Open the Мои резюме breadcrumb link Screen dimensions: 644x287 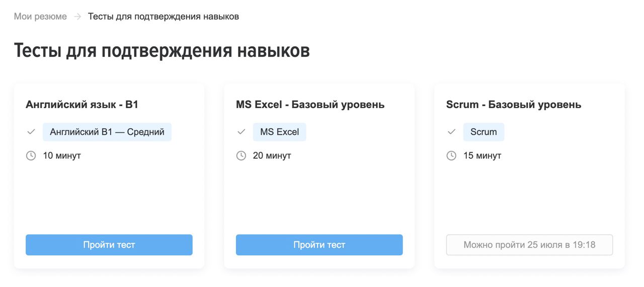click(x=40, y=17)
